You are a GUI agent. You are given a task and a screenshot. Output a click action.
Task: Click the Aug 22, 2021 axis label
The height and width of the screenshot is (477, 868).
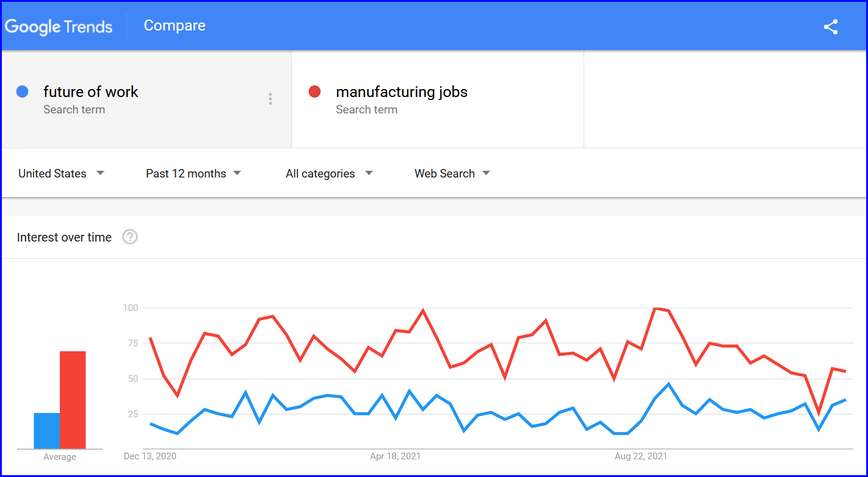coord(641,456)
